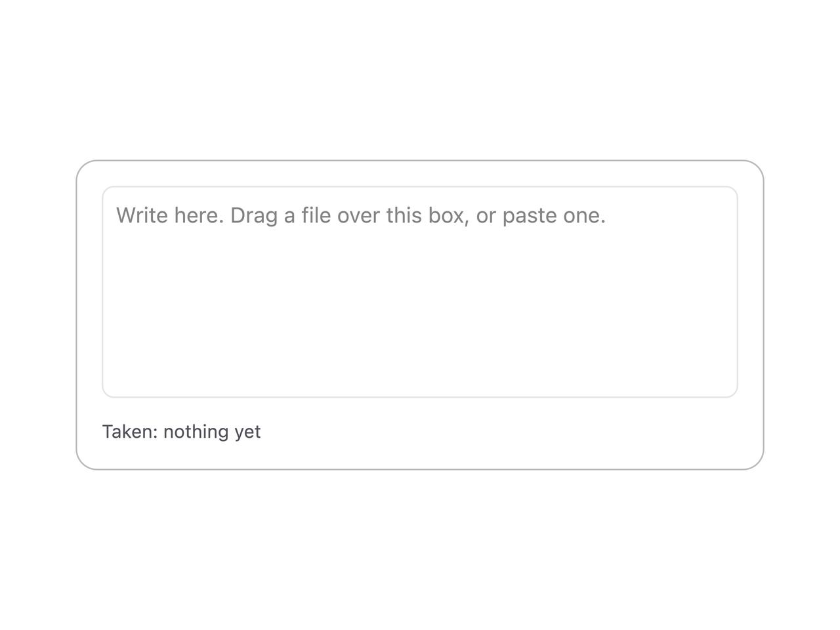This screenshot has height=630, width=840.
Task: Click the word 'yet' in the status label
Action: tap(247, 432)
